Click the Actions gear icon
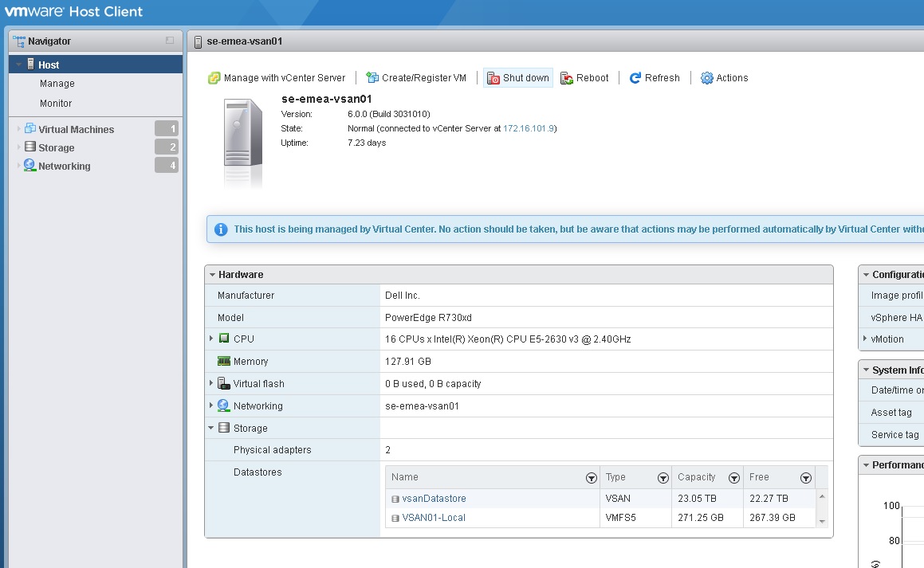 tap(706, 78)
